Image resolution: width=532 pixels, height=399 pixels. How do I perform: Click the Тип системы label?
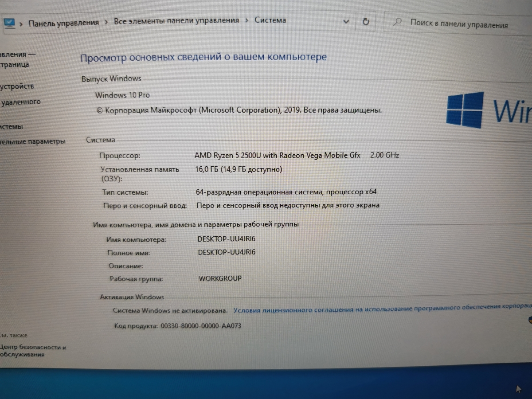[x=125, y=192]
